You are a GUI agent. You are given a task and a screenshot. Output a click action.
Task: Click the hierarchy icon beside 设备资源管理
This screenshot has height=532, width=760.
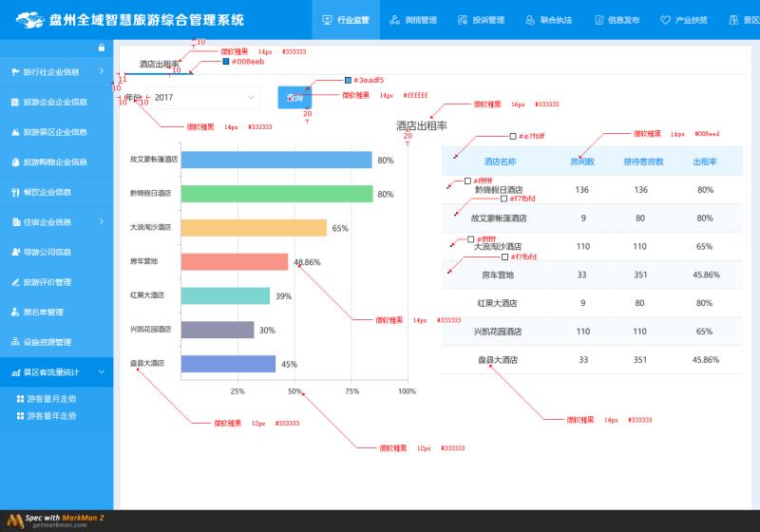[14, 342]
